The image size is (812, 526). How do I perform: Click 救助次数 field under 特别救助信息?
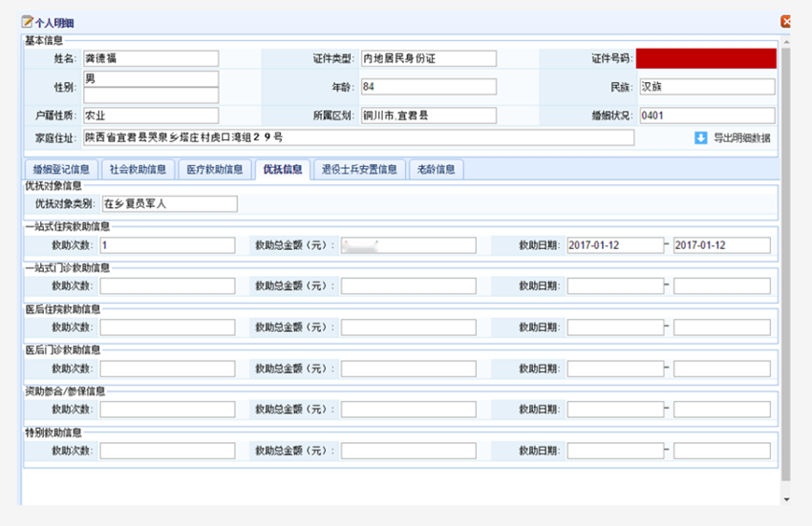point(167,451)
